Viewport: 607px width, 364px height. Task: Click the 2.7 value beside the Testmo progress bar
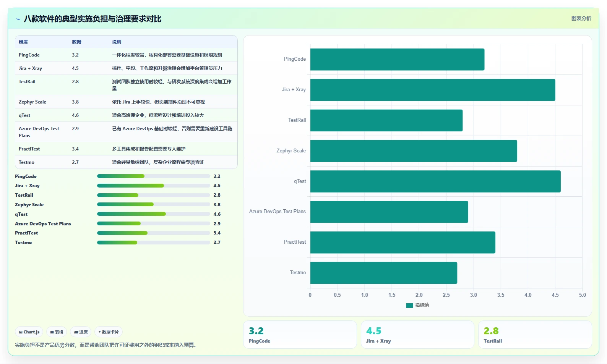pyautogui.click(x=217, y=243)
